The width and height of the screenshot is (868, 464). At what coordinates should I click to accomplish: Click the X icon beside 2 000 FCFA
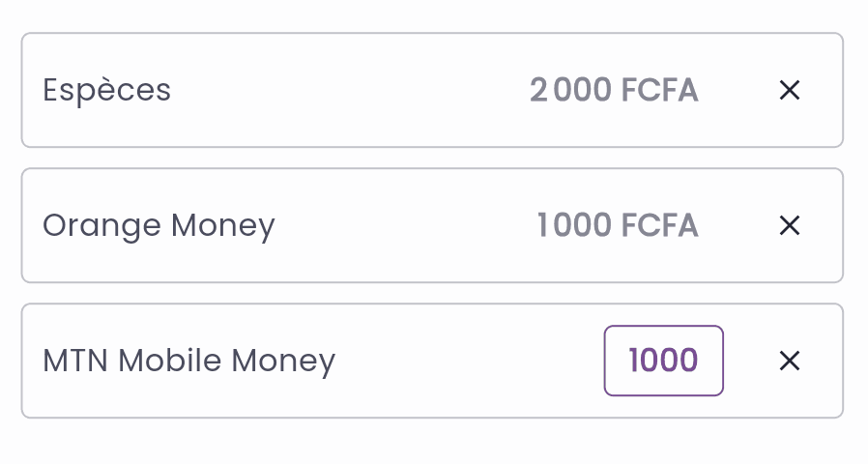click(x=790, y=91)
